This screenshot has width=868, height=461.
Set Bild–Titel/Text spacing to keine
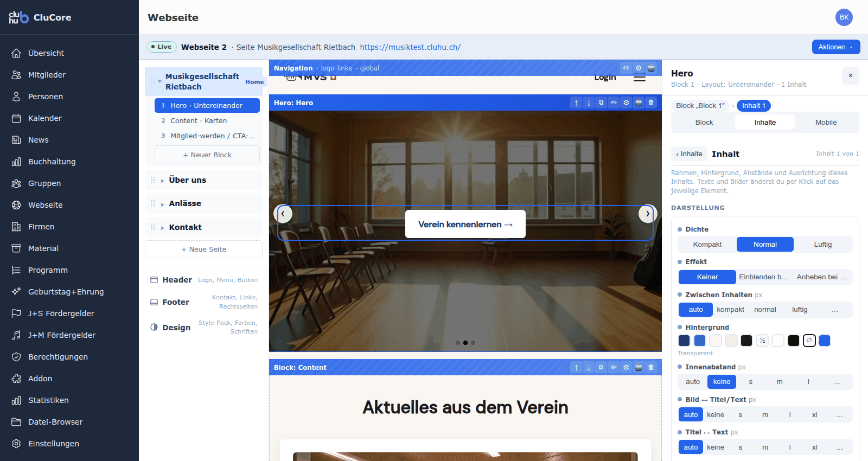(716, 415)
